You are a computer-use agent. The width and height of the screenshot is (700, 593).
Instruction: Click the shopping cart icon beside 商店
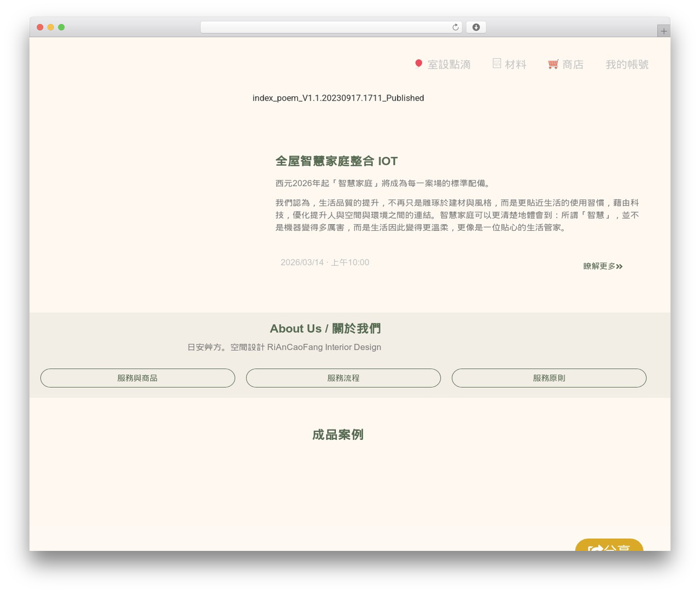553,64
